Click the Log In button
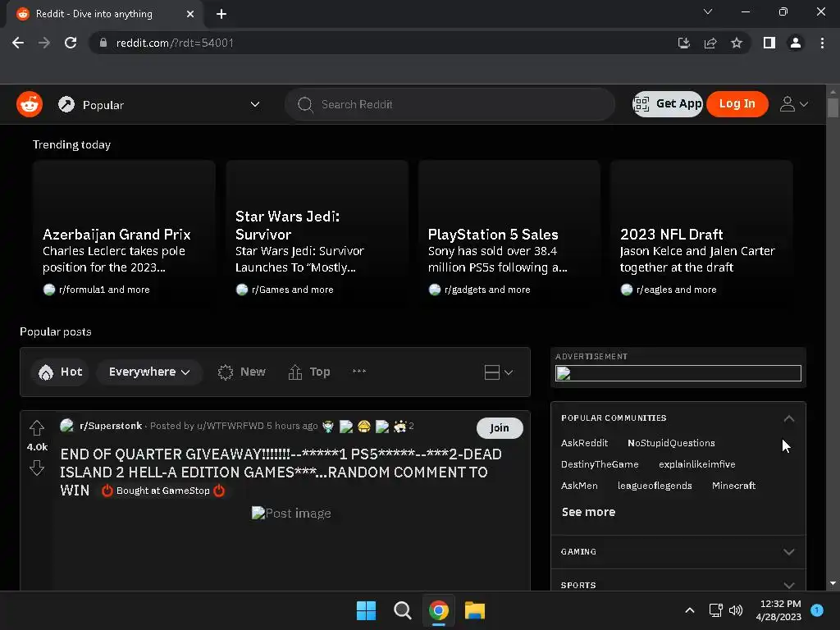Viewport: 840px width, 630px height. click(737, 104)
